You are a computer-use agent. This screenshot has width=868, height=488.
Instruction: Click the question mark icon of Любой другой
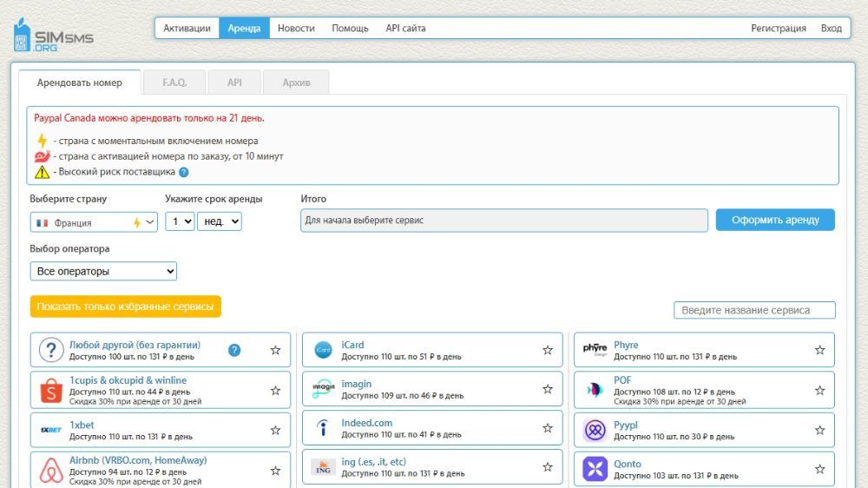(x=51, y=350)
